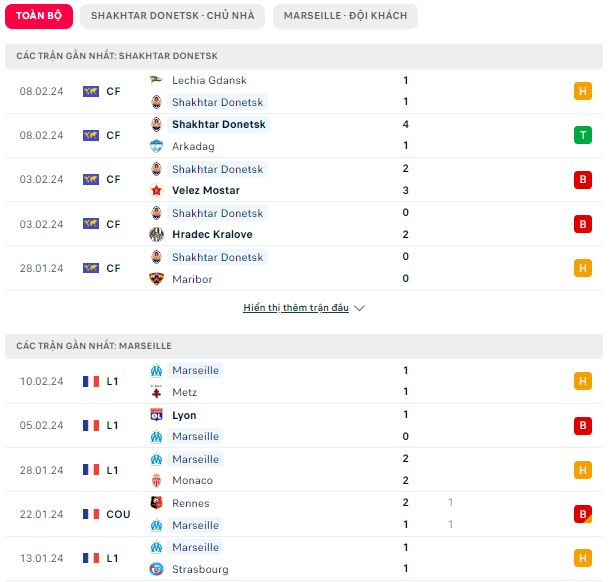610x582 pixels.
Task: Click the Lechia Gdansk club crest
Action: point(156,80)
